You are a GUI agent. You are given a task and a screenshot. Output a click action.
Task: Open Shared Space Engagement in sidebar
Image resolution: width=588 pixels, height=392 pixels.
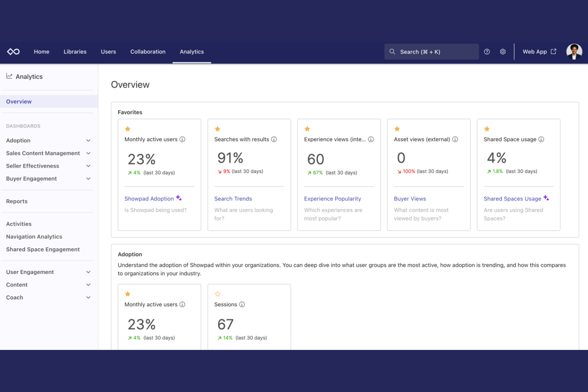pyautogui.click(x=43, y=249)
